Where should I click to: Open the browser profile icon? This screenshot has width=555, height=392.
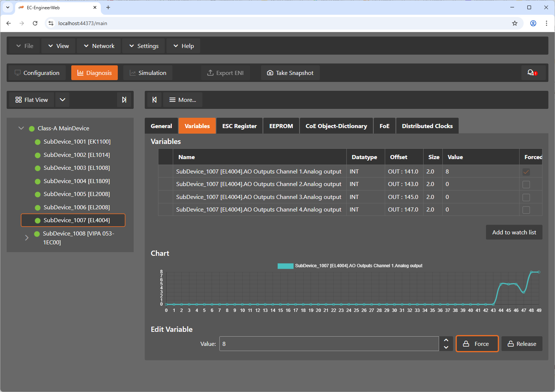533,23
